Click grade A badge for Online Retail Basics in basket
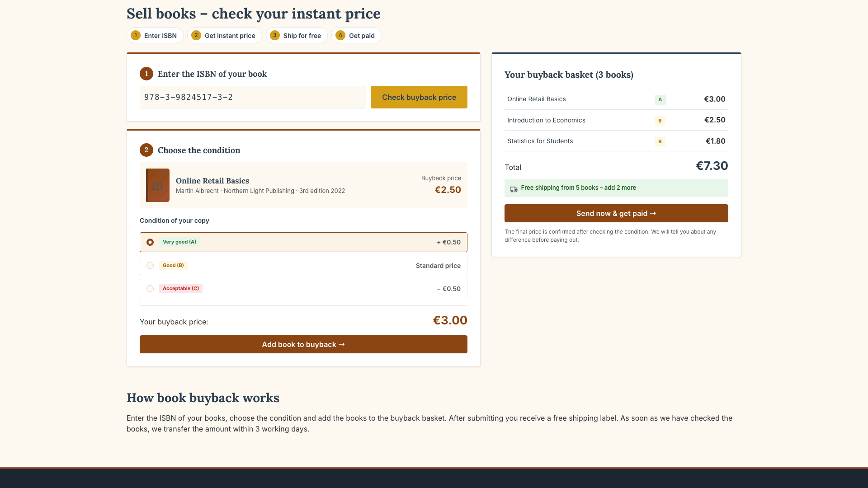The image size is (868, 488). [660, 99]
